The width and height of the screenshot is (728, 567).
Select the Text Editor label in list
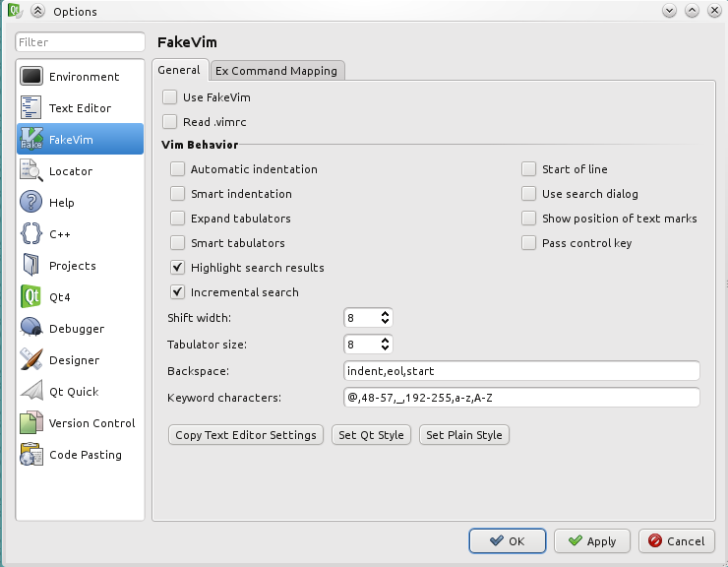click(x=80, y=108)
